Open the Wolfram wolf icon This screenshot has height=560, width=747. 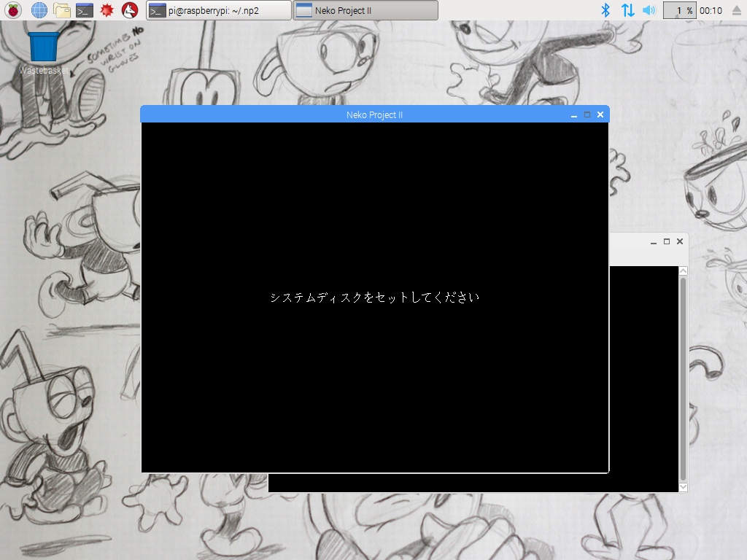click(130, 10)
